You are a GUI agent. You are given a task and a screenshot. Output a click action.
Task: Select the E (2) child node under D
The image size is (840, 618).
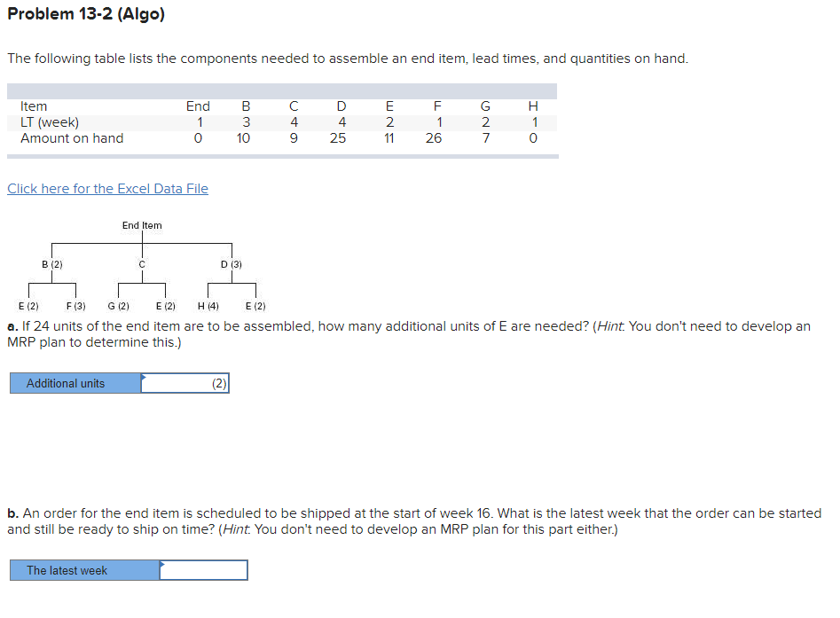click(255, 305)
